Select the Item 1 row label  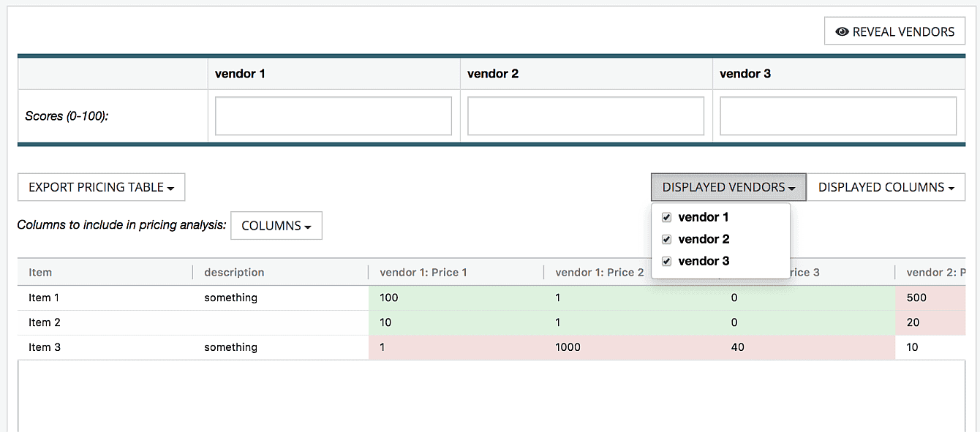[x=45, y=298]
